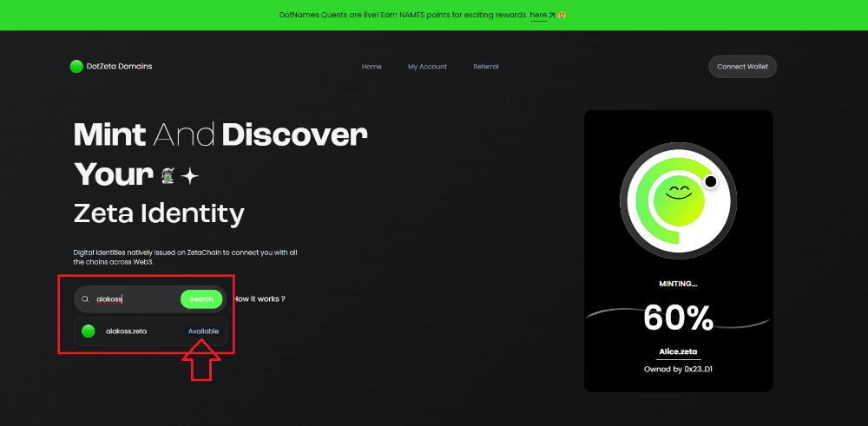Open the "How it works ?" link
The width and height of the screenshot is (868, 426).
pos(259,298)
